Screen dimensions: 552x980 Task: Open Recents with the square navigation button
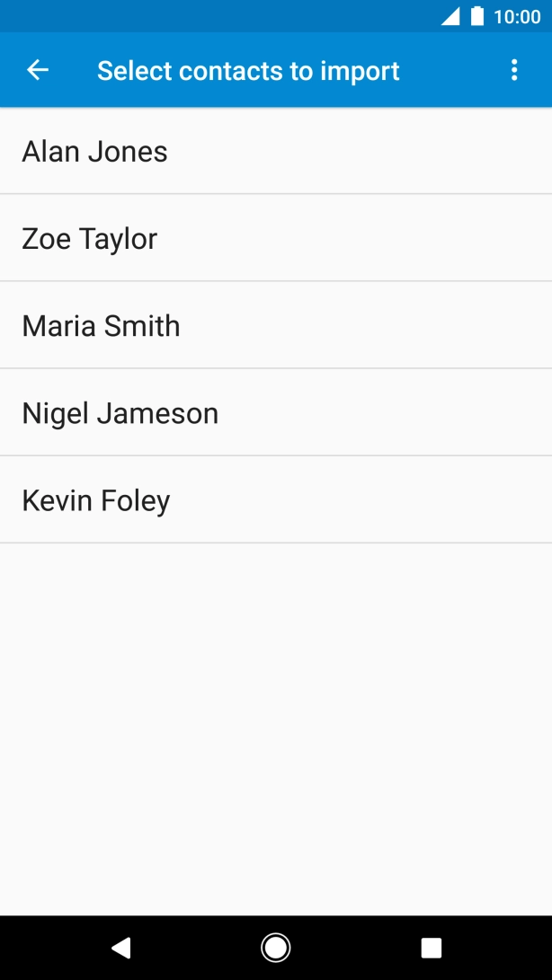point(432,948)
